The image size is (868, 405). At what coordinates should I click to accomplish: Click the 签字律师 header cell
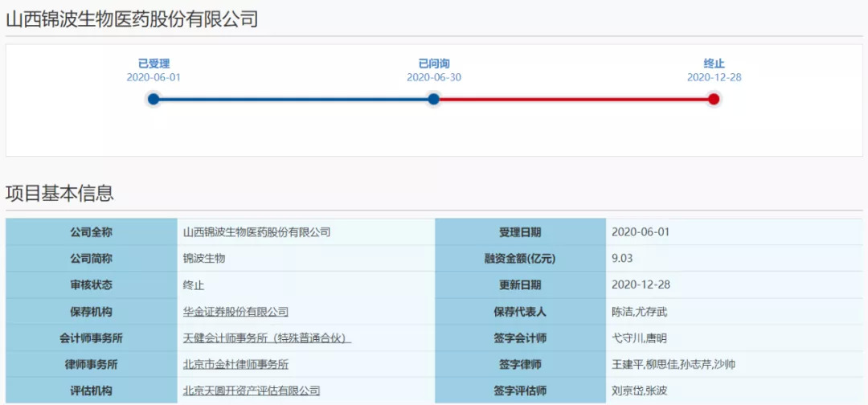click(x=520, y=365)
